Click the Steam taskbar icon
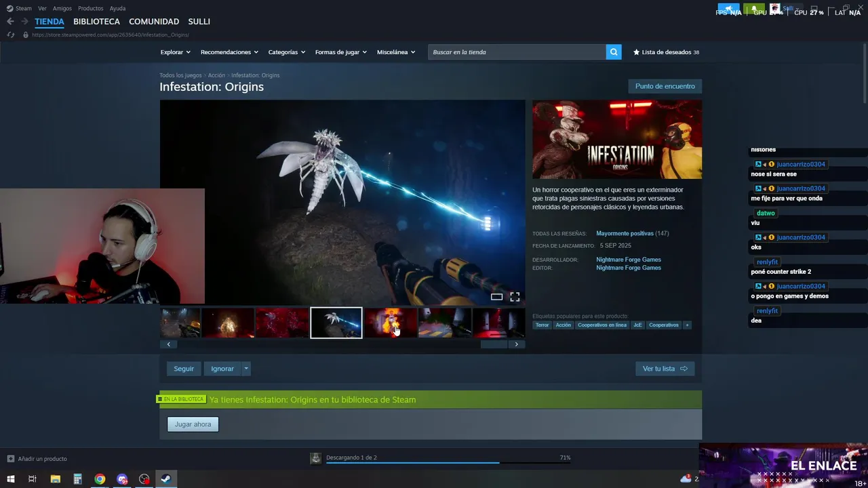Viewport: 868px width, 488px height. click(x=165, y=479)
